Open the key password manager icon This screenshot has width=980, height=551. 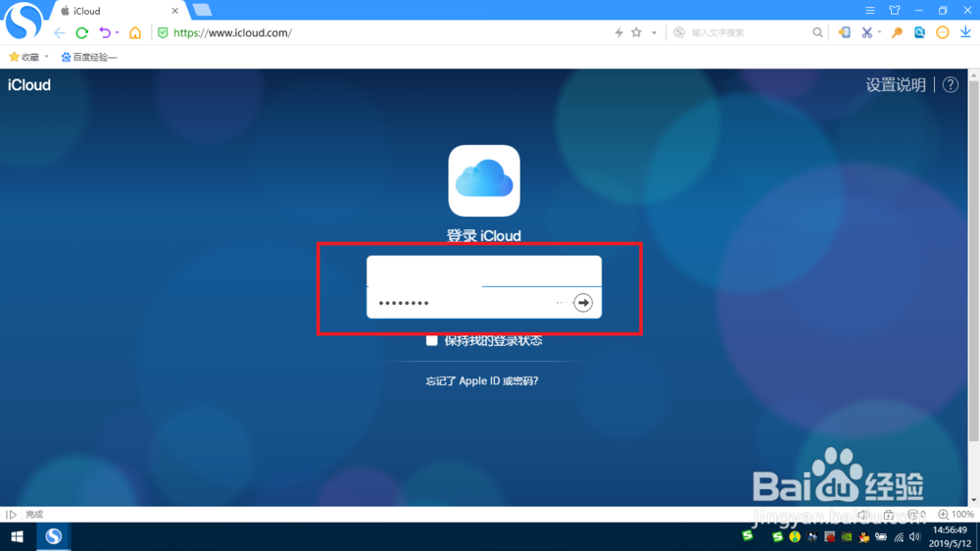[897, 32]
